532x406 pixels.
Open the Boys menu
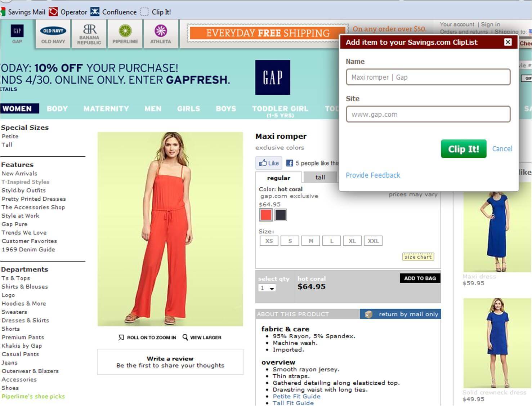226,108
